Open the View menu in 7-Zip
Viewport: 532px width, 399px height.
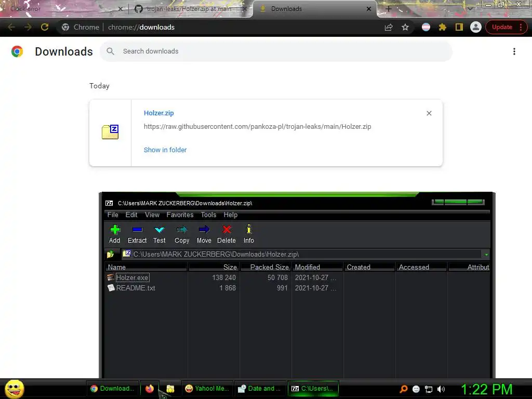pyautogui.click(x=152, y=215)
